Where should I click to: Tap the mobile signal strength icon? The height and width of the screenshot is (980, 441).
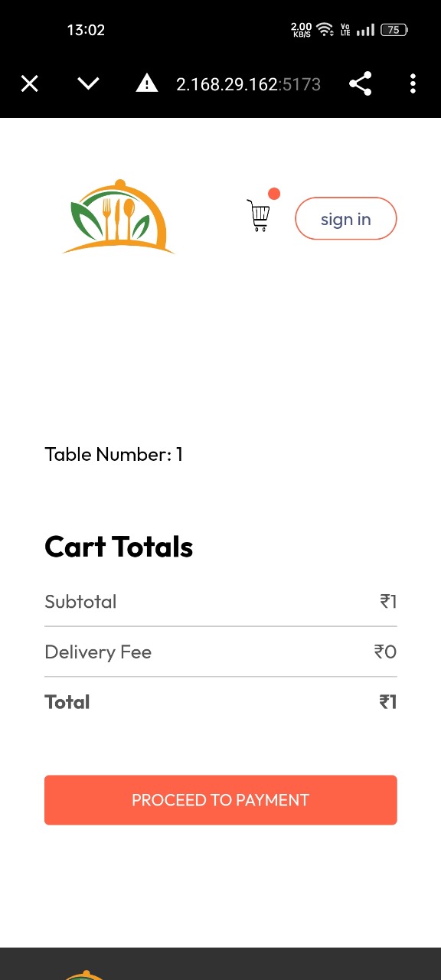[366, 31]
